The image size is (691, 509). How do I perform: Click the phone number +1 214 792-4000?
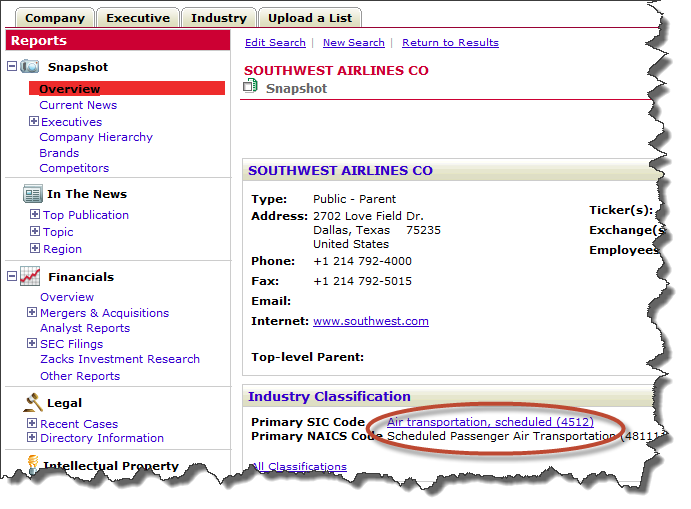tap(362, 261)
